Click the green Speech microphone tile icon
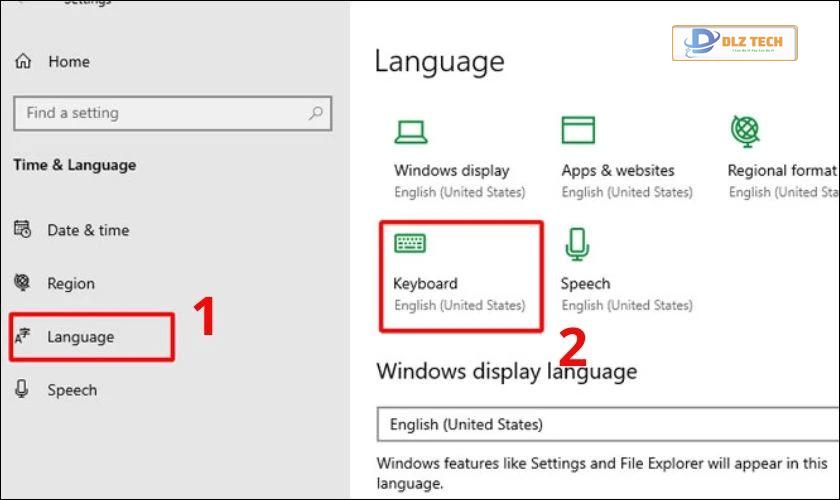The height and width of the screenshot is (500, 840). [x=577, y=244]
